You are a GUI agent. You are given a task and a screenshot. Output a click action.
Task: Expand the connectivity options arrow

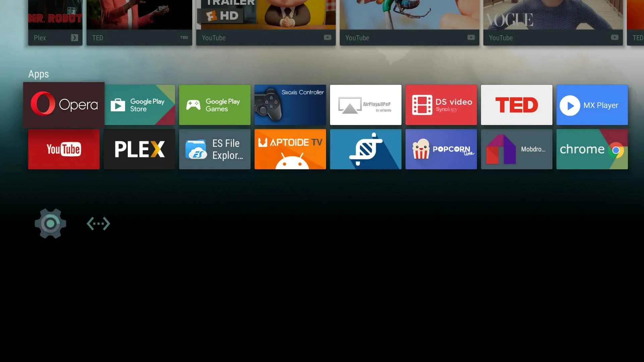(98, 223)
